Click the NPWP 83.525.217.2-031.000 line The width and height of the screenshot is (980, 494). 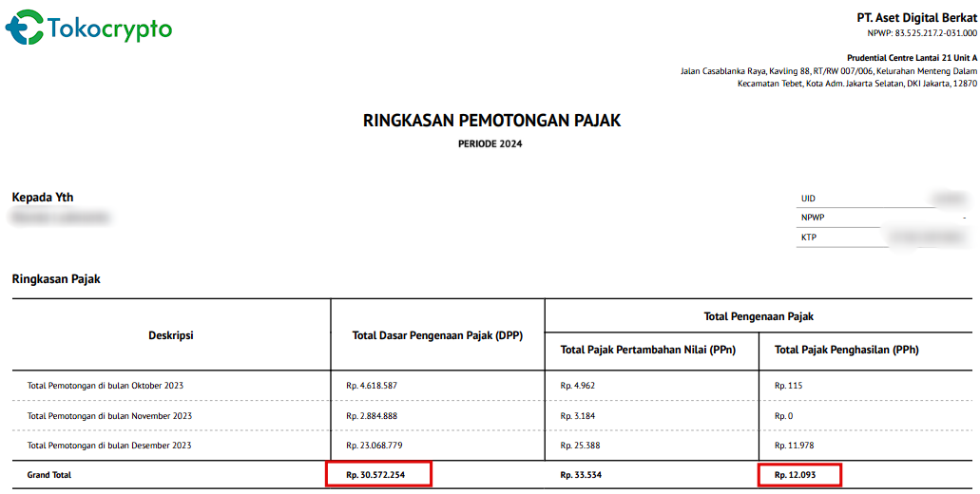(922, 33)
